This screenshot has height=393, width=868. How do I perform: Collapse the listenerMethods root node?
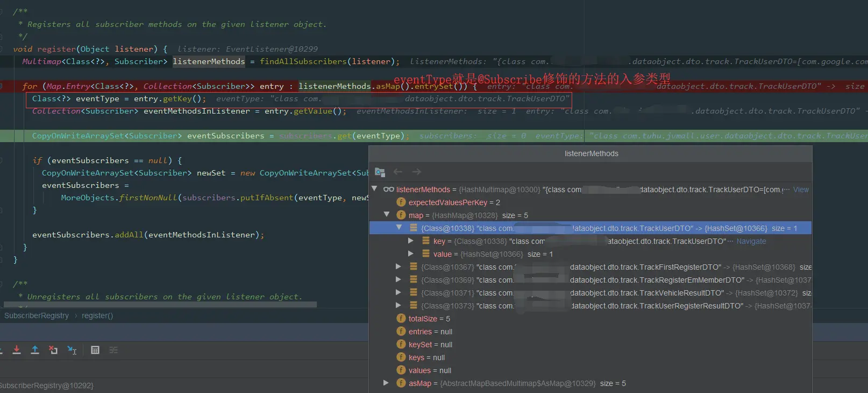coord(375,189)
